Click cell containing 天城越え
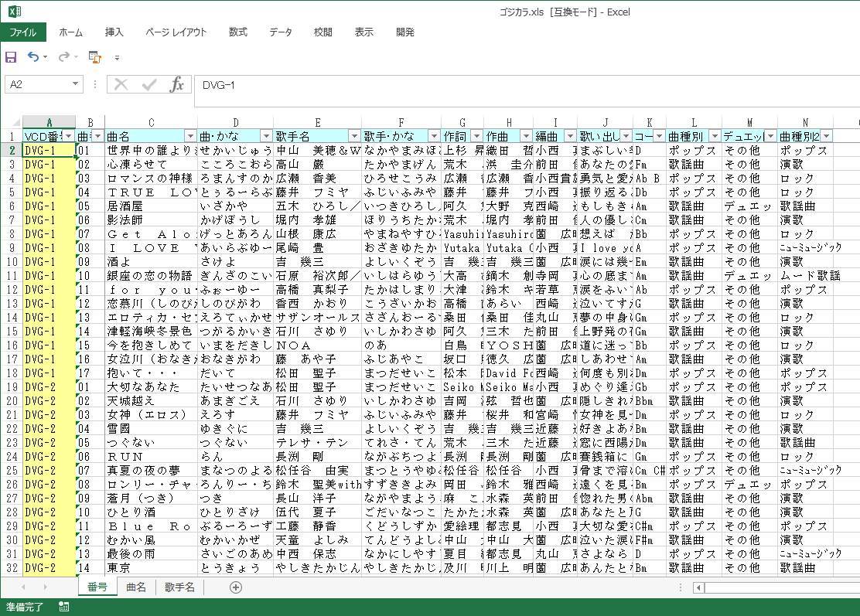Screen dimensions: 860x616 pyautogui.click(x=151, y=400)
